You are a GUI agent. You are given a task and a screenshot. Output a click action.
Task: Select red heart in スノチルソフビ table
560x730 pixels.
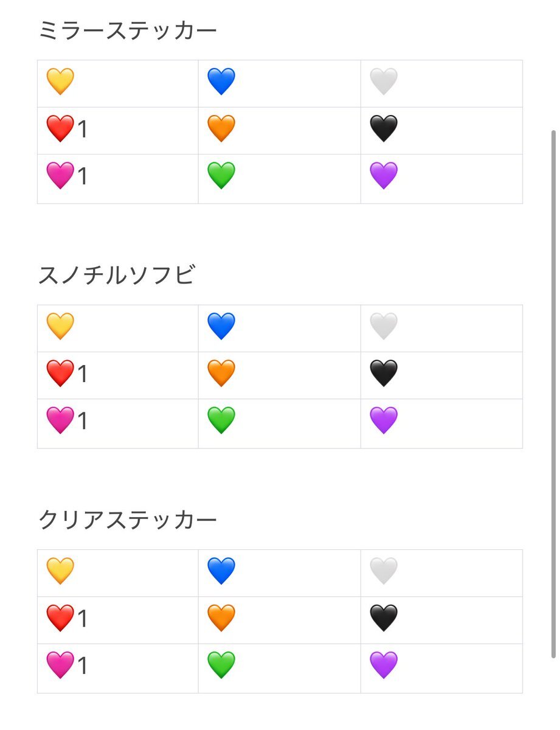tap(60, 374)
